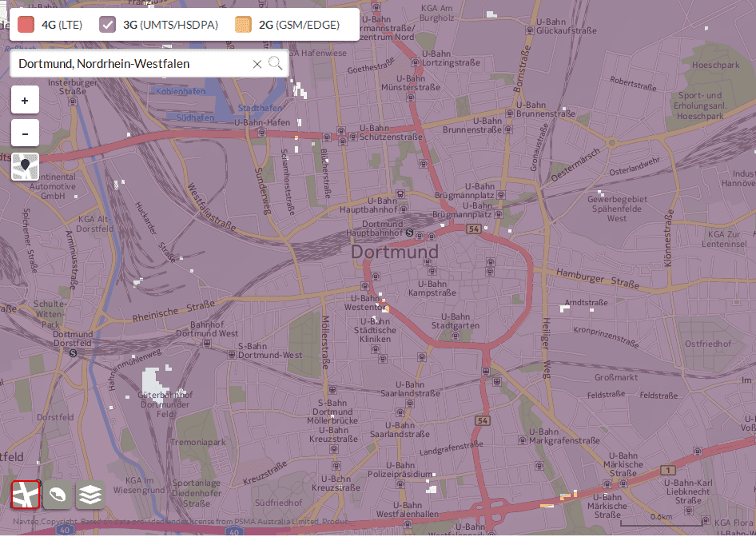Zoom in with the plus button
The image size is (756, 537).
(x=25, y=100)
